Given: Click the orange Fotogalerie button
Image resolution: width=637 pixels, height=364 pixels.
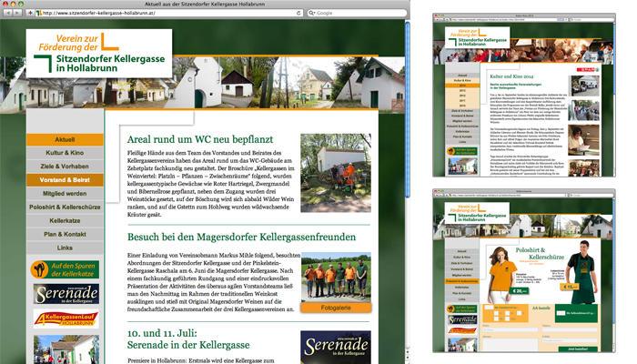Looking at the screenshot, I should point(336,308).
